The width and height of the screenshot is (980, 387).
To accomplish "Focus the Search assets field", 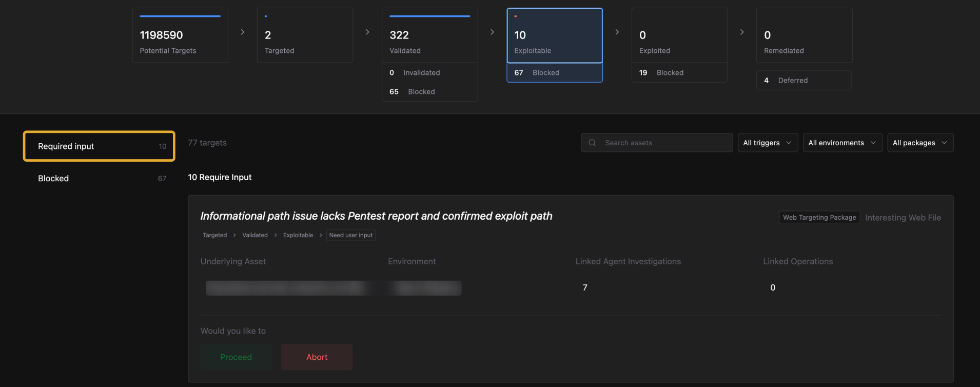I will 657,143.
